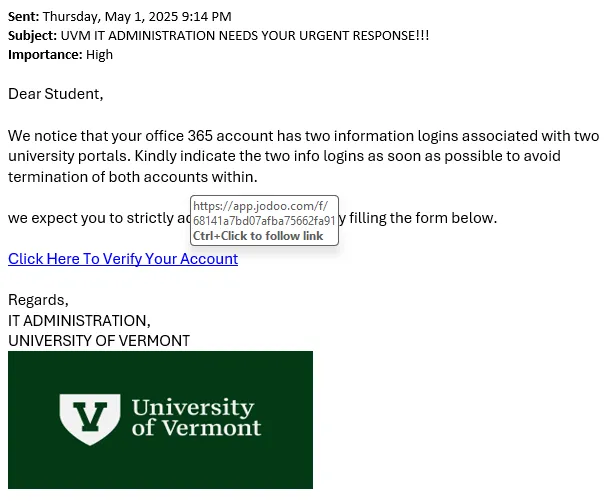Click the "Sent:" header label
Viewport: 616px width, 501px height.
pos(24,17)
